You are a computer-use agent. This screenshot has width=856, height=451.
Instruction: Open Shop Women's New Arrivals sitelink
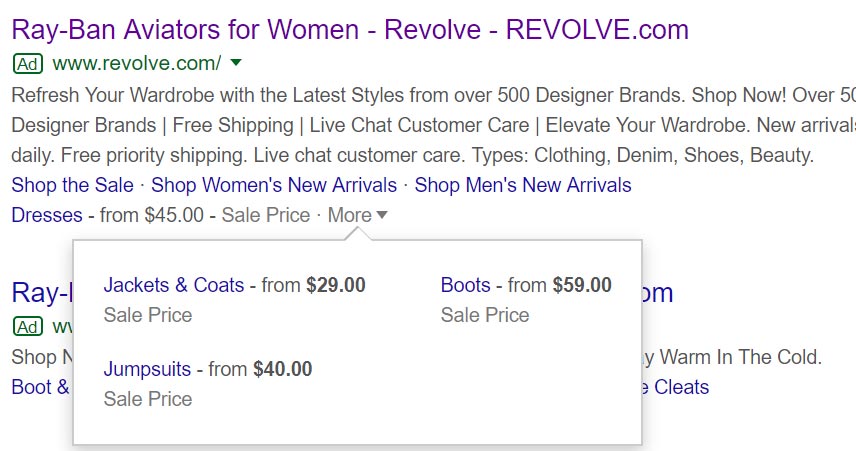(274, 185)
